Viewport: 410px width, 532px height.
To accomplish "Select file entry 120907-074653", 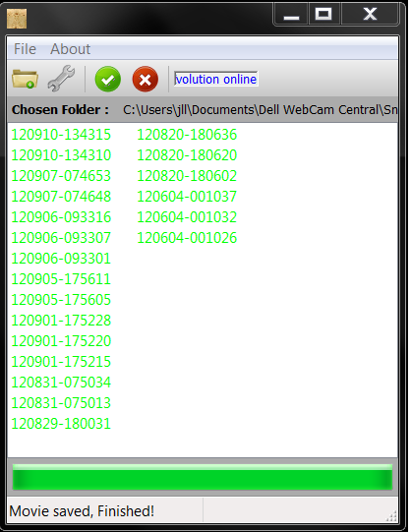I will click(61, 176).
